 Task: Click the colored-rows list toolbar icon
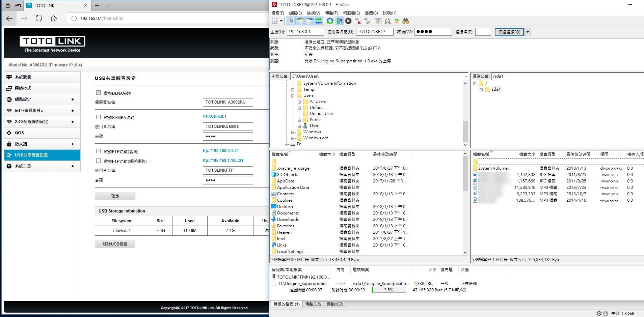click(x=378, y=21)
